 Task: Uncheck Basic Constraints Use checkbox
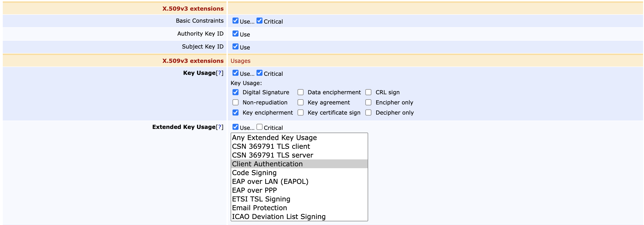pyautogui.click(x=235, y=21)
